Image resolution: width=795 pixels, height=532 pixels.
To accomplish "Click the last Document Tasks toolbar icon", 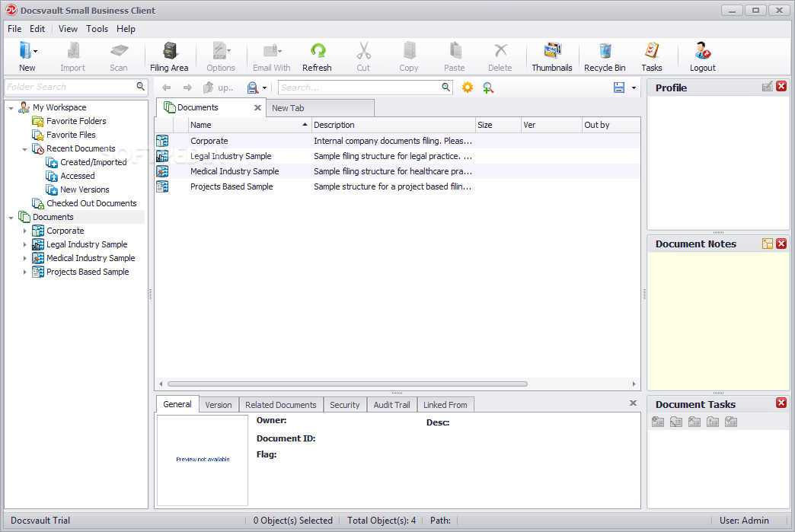I will (x=731, y=422).
